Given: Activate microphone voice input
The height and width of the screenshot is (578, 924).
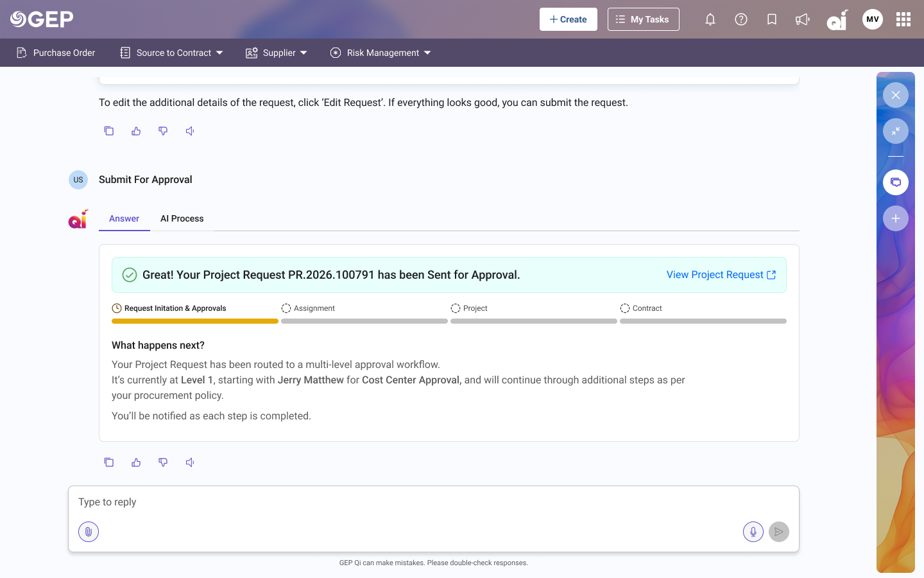Looking at the screenshot, I should pyautogui.click(x=753, y=532).
